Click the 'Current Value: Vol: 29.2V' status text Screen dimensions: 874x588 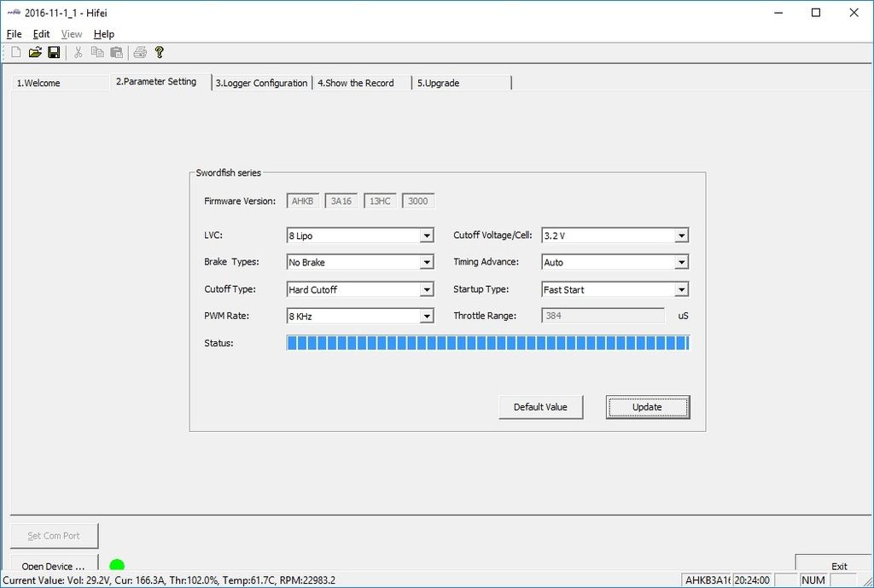[x=55, y=580]
